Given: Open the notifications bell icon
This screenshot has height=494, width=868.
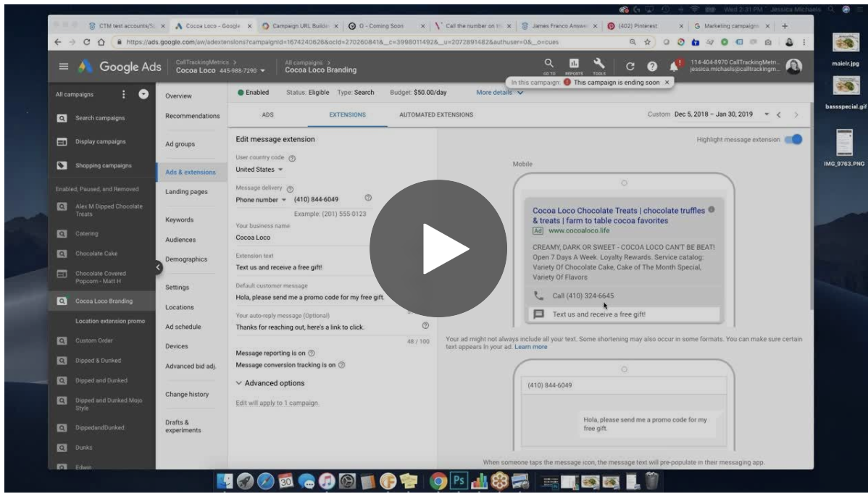Looking at the screenshot, I should pos(675,68).
